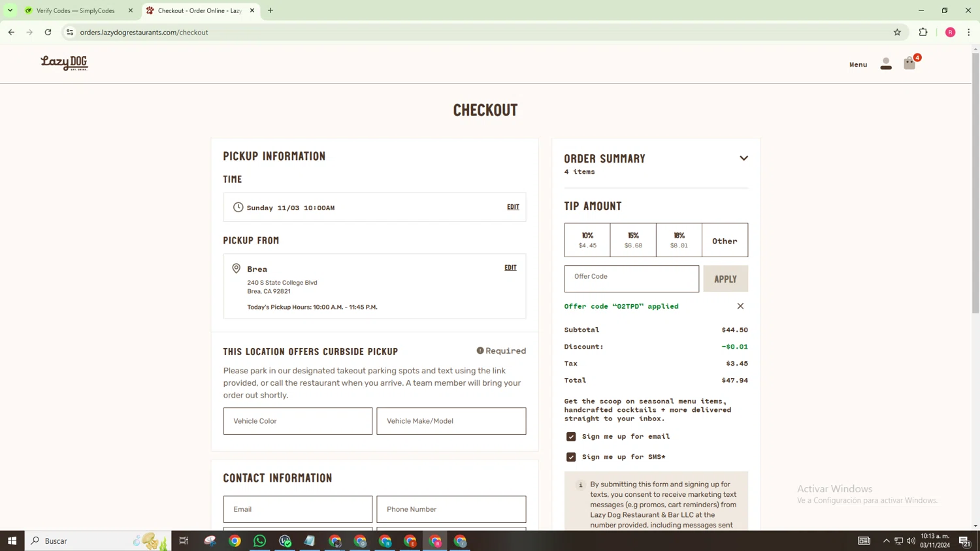Click the page vertical scrollbar
This screenshot has width=980, height=551.
[975, 183]
